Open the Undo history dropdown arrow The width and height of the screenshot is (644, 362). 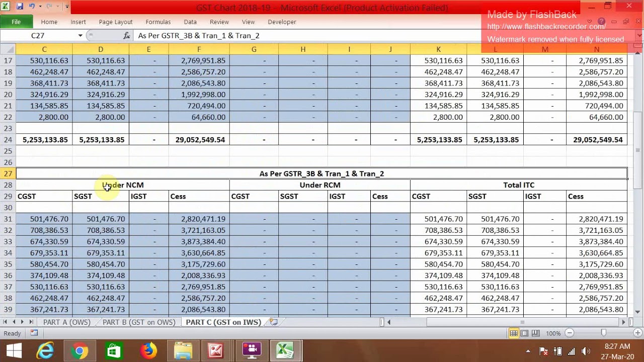[40, 7]
